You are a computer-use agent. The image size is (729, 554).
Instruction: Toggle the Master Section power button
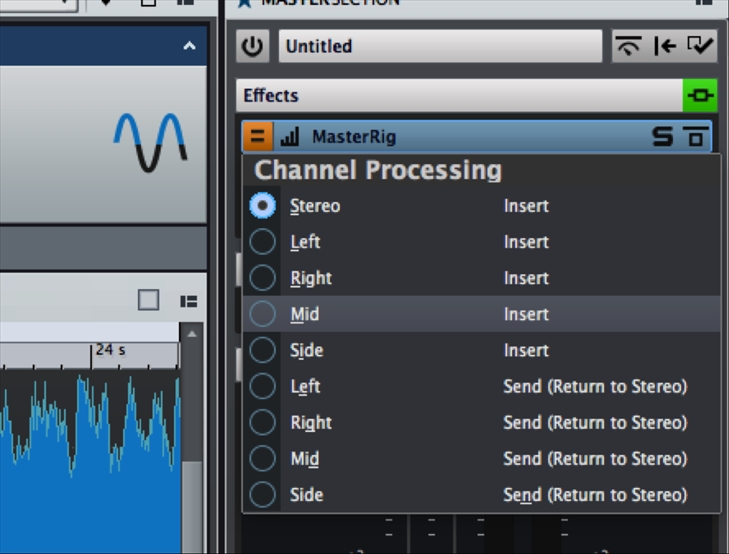pos(252,46)
